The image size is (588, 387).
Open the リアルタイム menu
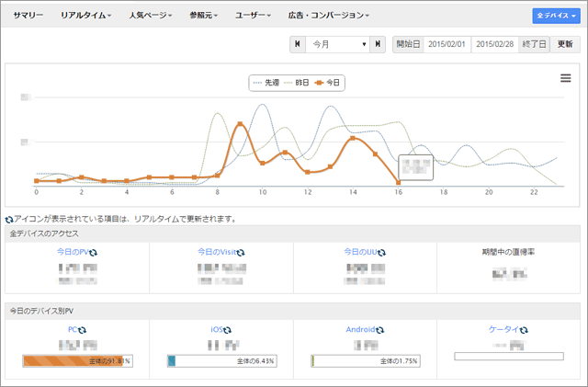85,16
